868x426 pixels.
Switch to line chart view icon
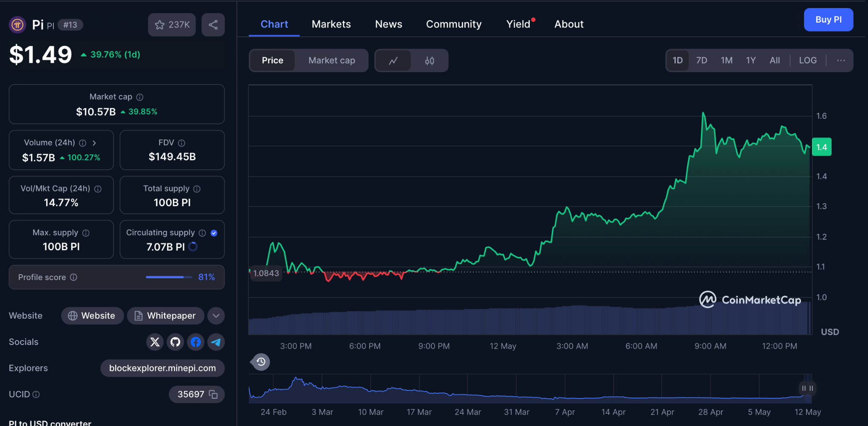393,61
